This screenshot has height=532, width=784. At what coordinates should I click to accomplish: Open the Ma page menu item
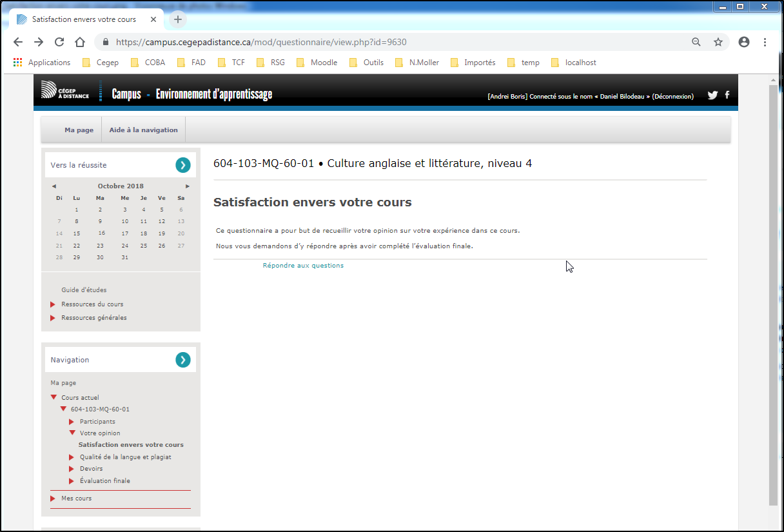pos(79,130)
